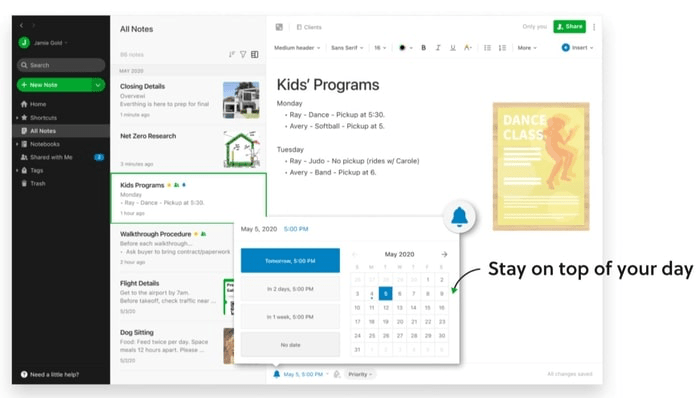The height and width of the screenshot is (398, 700).
Task: Go to Home in sidebar
Action: tap(38, 104)
